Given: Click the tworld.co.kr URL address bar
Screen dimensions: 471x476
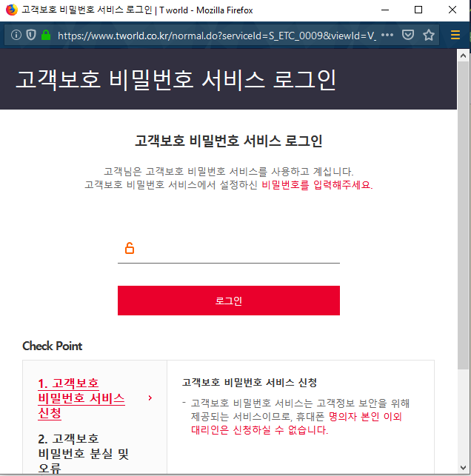Looking at the screenshot, I should click(215, 35).
